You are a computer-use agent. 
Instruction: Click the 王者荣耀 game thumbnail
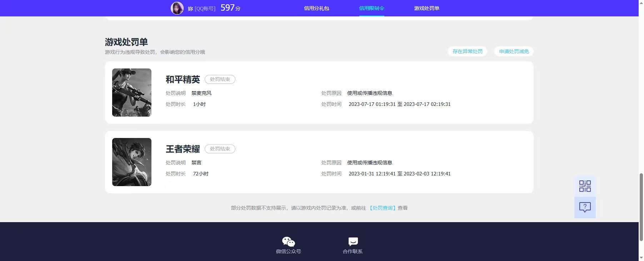point(132,162)
